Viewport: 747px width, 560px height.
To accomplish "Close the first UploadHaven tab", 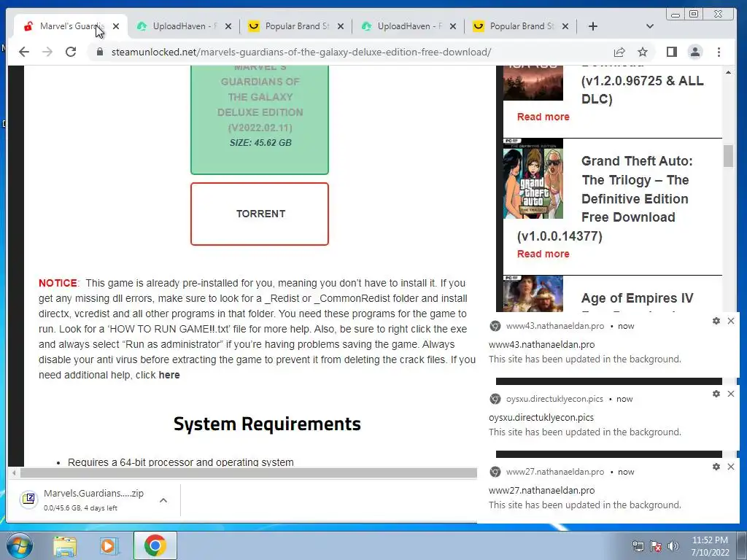I will [x=228, y=26].
